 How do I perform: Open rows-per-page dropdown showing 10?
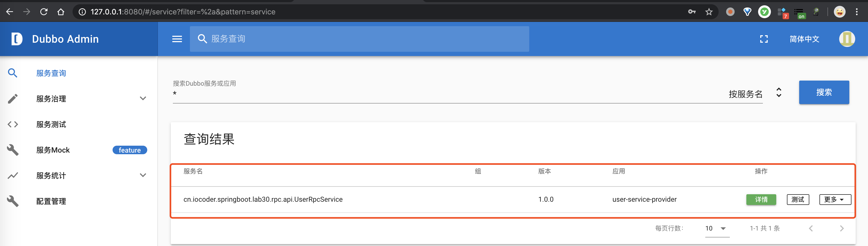pos(716,228)
